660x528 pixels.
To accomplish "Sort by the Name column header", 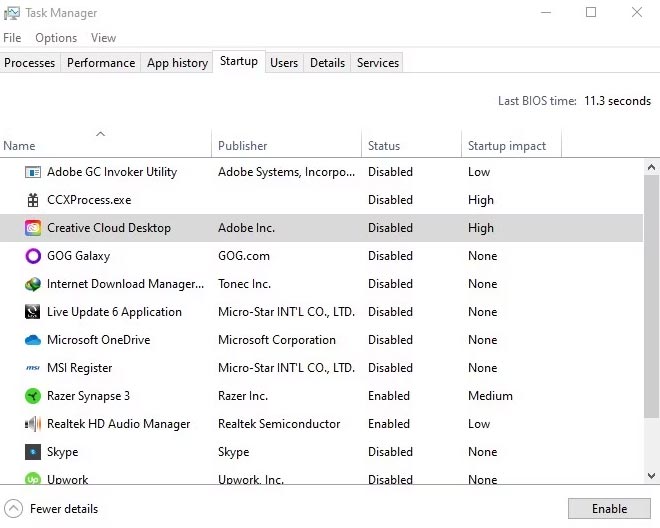I will click(x=105, y=146).
